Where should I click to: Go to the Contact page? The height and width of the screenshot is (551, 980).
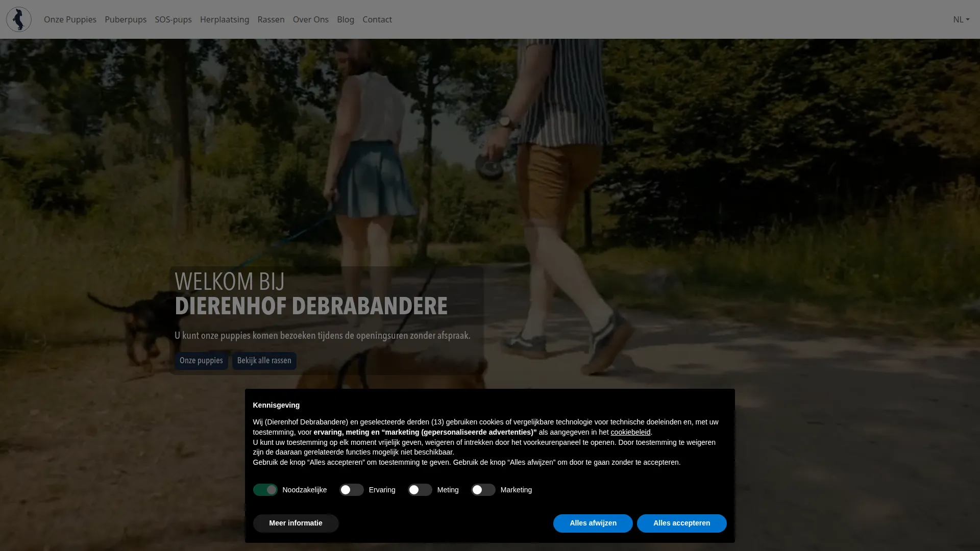tap(377, 19)
